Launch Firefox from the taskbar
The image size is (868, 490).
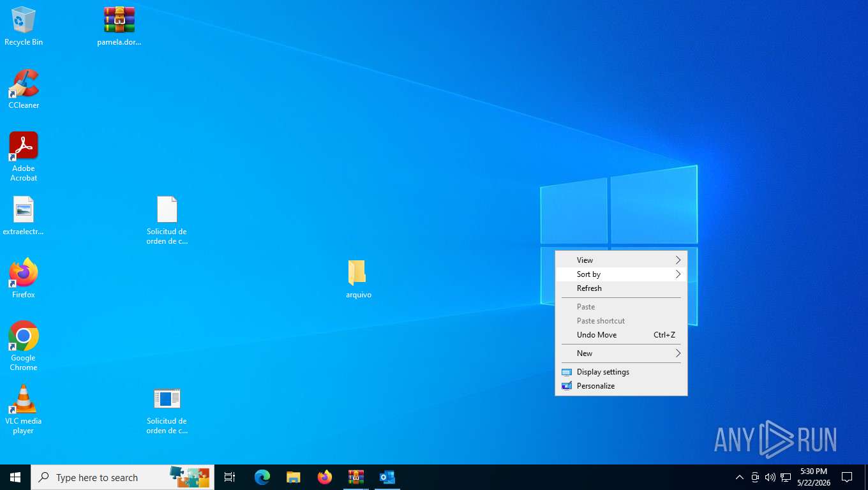[x=325, y=477]
